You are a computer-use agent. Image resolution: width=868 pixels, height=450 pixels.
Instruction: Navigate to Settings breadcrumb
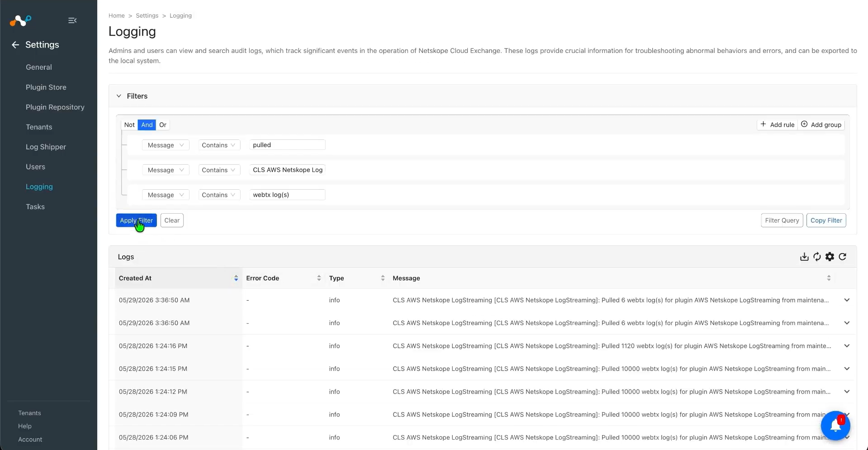[147, 16]
